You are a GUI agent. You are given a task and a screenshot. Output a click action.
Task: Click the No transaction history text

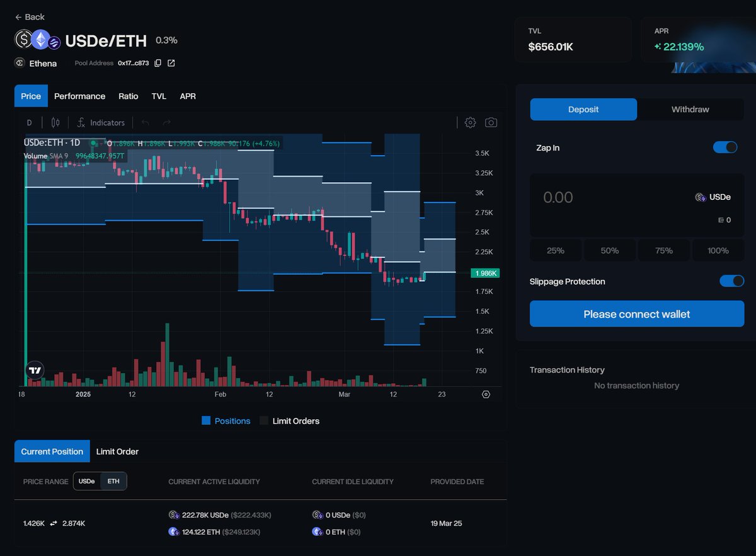click(x=637, y=385)
